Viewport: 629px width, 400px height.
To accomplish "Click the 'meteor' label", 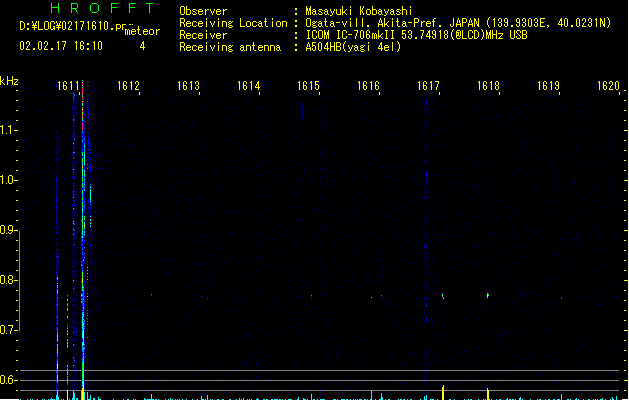I will click(142, 31).
